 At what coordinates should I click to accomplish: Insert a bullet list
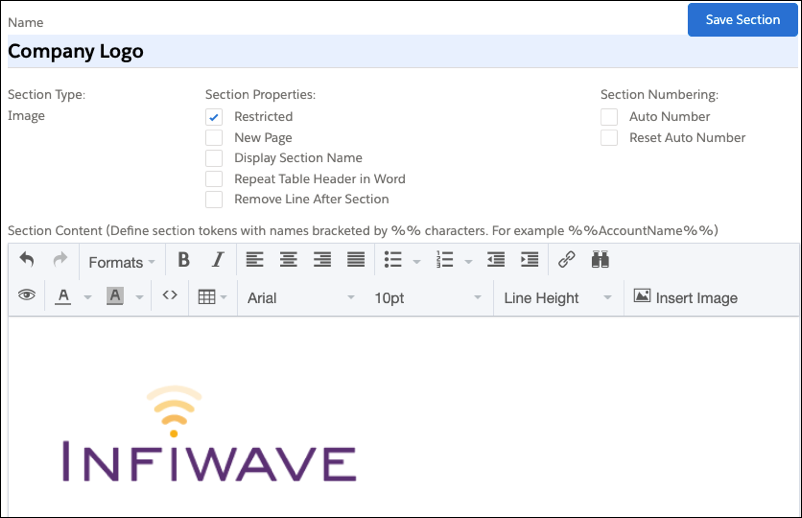point(393,260)
